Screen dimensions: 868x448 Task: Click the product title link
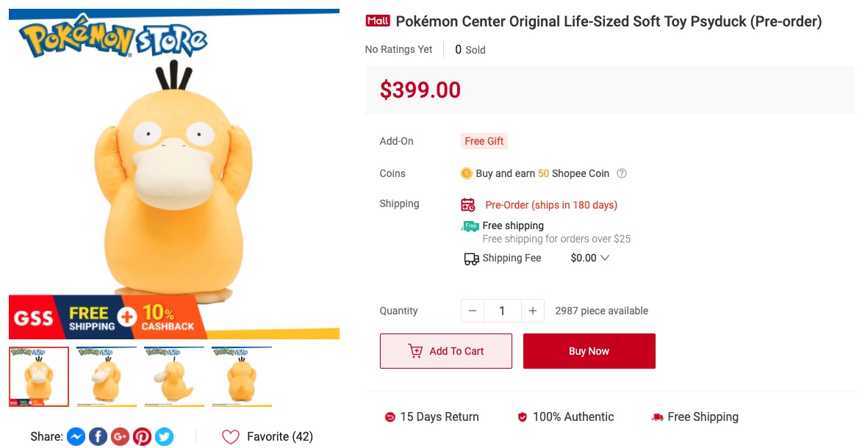click(609, 21)
